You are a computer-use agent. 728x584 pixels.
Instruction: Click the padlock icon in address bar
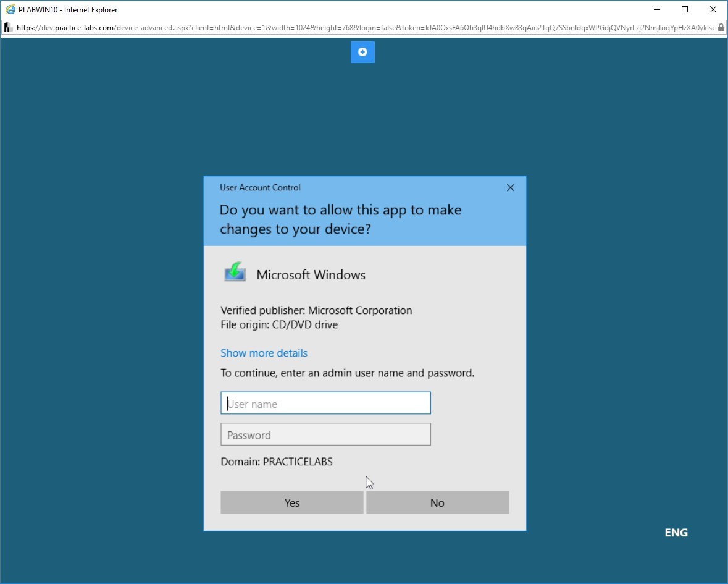coord(721,27)
